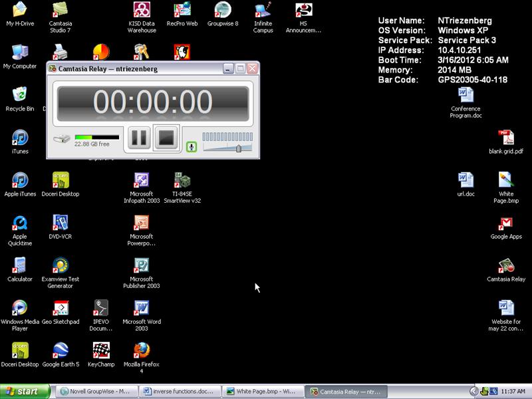Select the Examview Test Generator shortcut

[x=61, y=273]
